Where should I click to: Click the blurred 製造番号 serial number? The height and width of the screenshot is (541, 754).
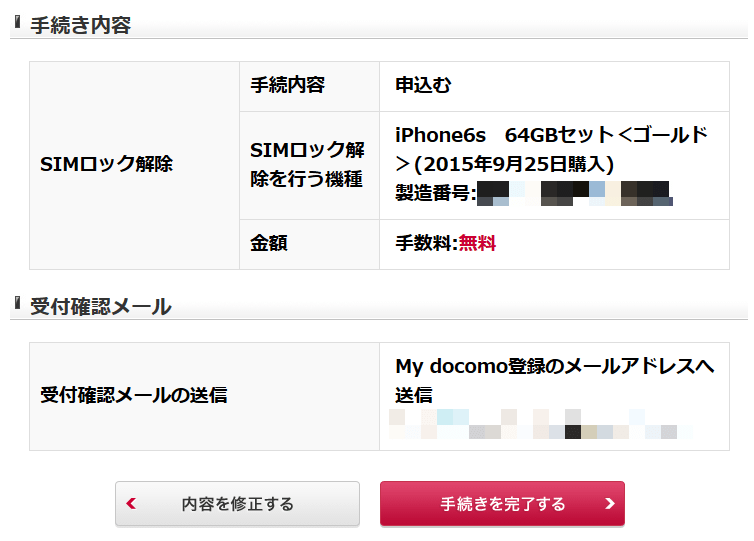click(575, 193)
